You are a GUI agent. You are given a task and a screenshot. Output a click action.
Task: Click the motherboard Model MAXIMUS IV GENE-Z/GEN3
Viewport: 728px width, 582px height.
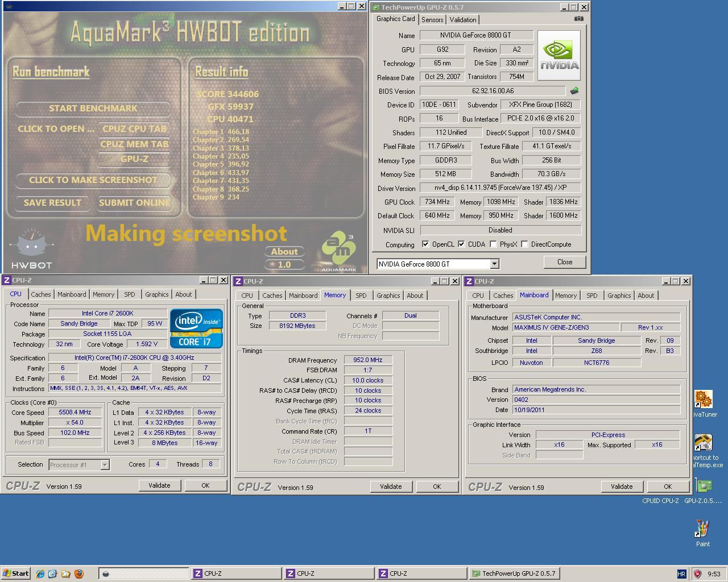[566, 328]
